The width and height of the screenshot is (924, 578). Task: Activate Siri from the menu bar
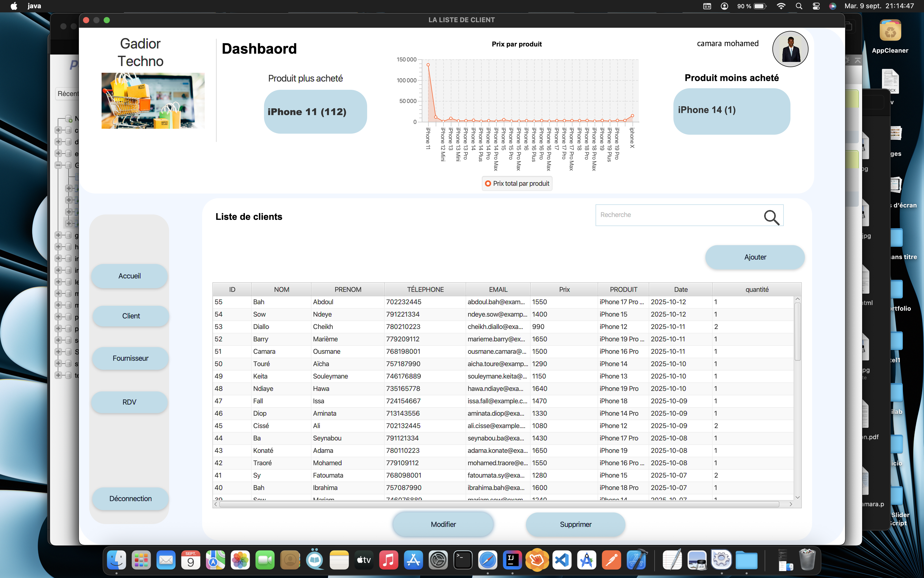[x=833, y=6]
